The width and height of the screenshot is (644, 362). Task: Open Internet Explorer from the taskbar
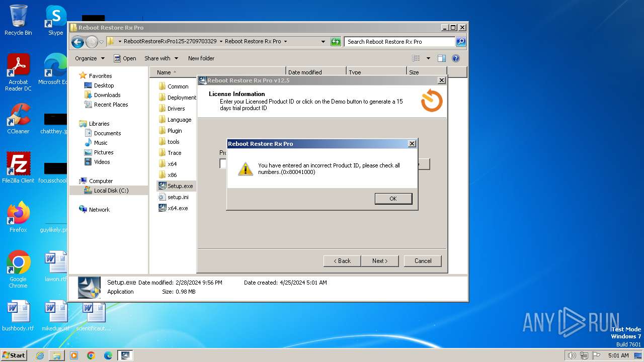[x=40, y=355]
